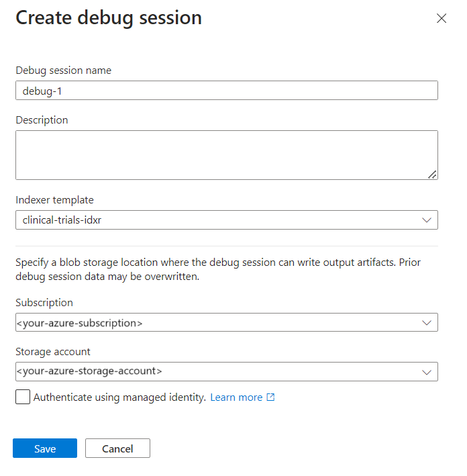Click the external link icon beside Learn more
Screen dimensions: 467x476
click(270, 397)
